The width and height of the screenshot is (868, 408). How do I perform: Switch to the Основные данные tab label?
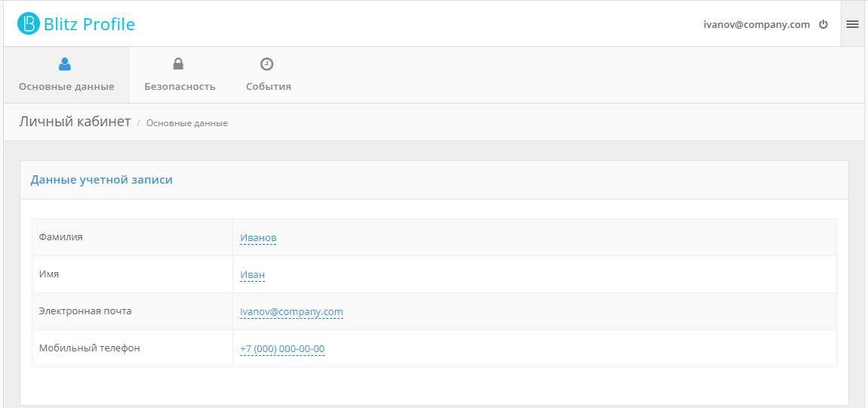pyautogui.click(x=66, y=86)
